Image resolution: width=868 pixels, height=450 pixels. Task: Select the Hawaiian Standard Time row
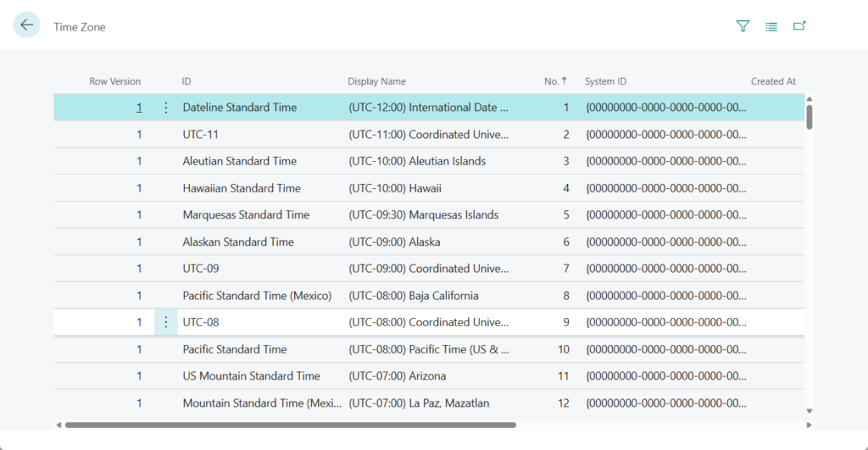[x=242, y=188]
